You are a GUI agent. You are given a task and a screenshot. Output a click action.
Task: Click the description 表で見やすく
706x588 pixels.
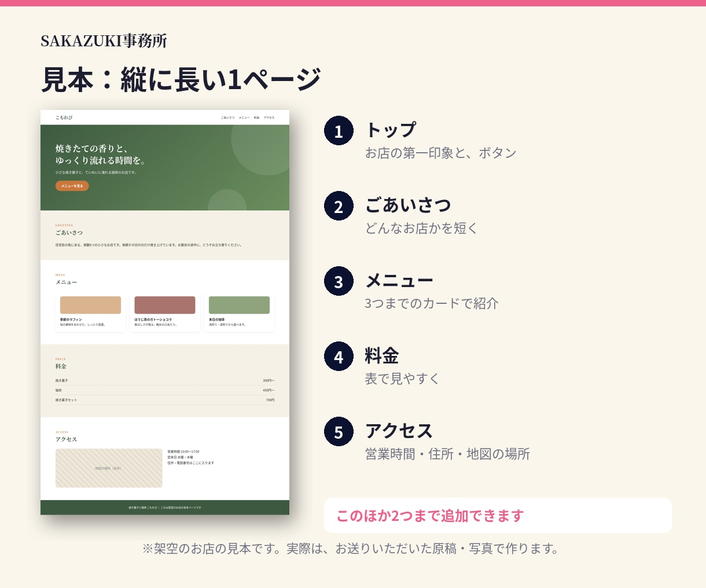[x=402, y=378]
